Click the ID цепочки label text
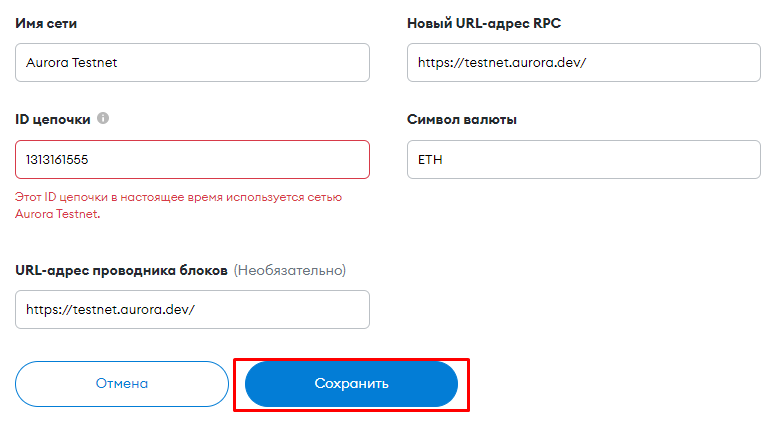The image size is (775, 421). click(53, 119)
